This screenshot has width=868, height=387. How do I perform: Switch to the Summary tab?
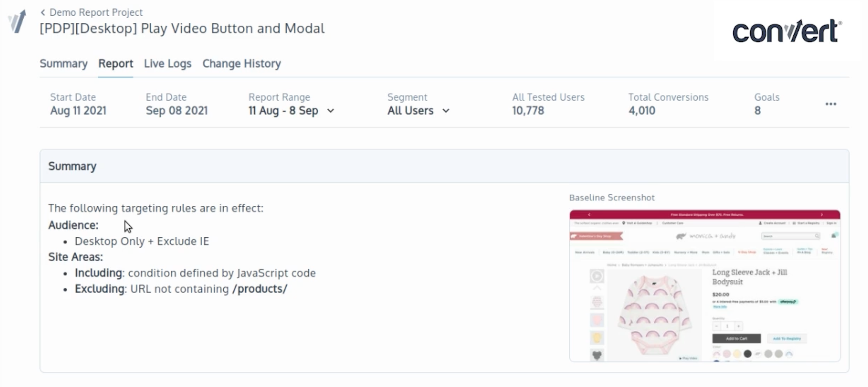pos(64,64)
